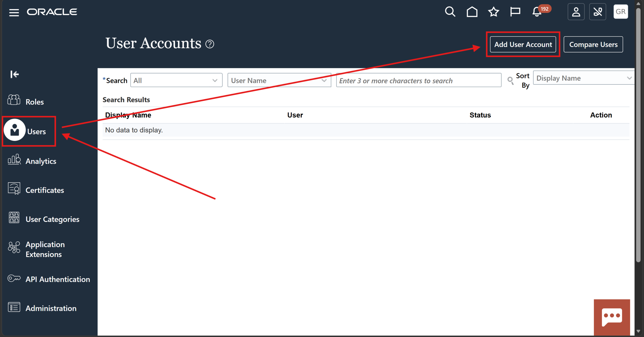This screenshot has width=644, height=337.
Task: Click the Administration list icon
Action: tap(14, 307)
